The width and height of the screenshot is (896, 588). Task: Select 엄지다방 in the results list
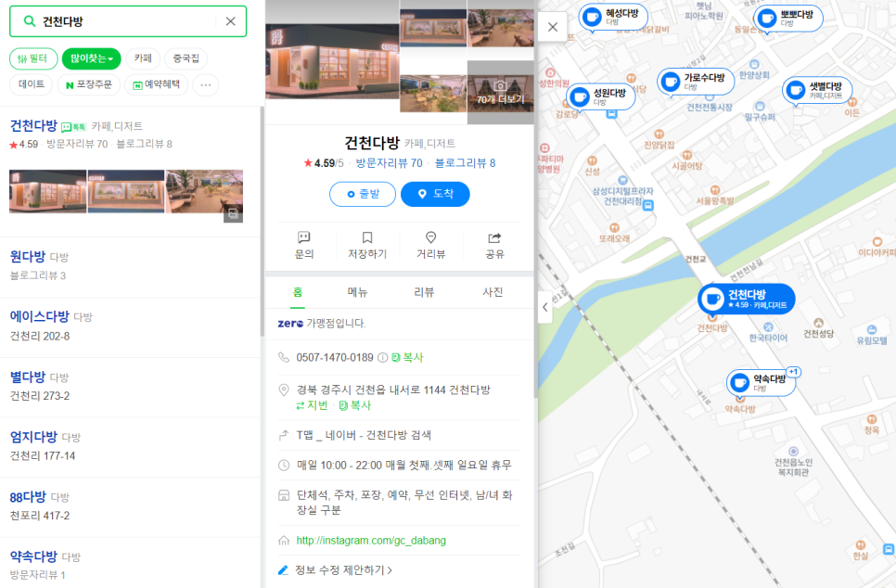pos(33,437)
